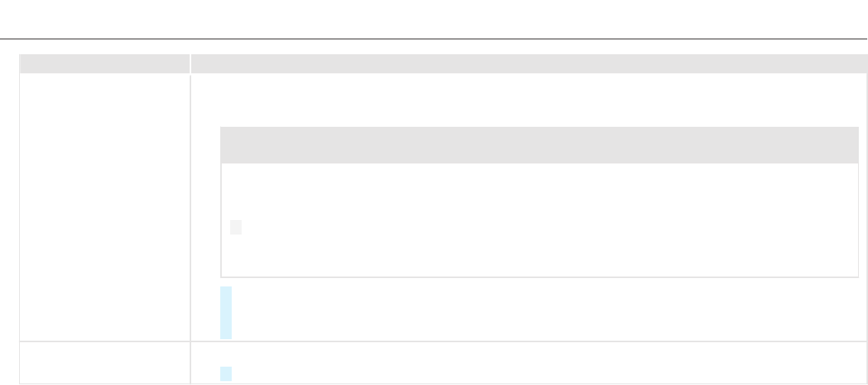
Task: Click the empty left cell of the first row
Action: (104, 206)
